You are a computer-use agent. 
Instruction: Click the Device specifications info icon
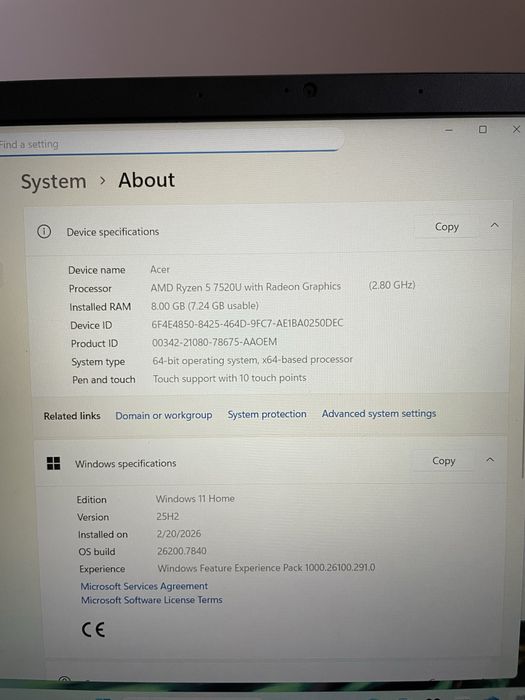tap(44, 231)
